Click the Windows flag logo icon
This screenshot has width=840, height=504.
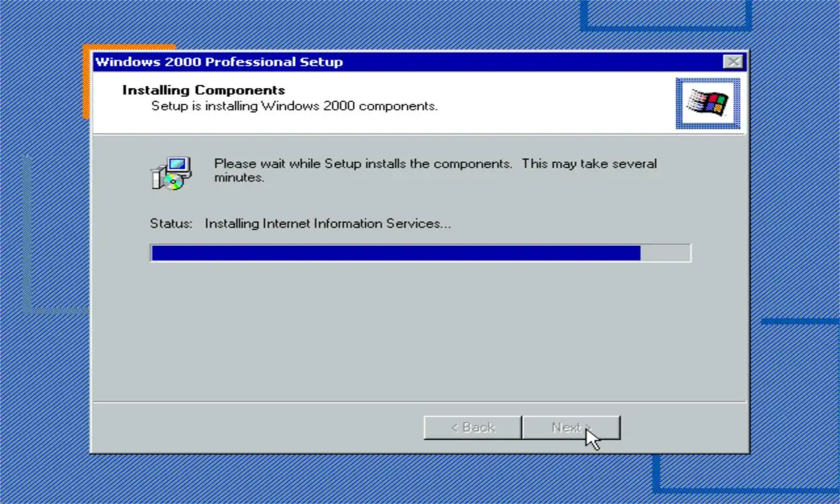point(708,103)
